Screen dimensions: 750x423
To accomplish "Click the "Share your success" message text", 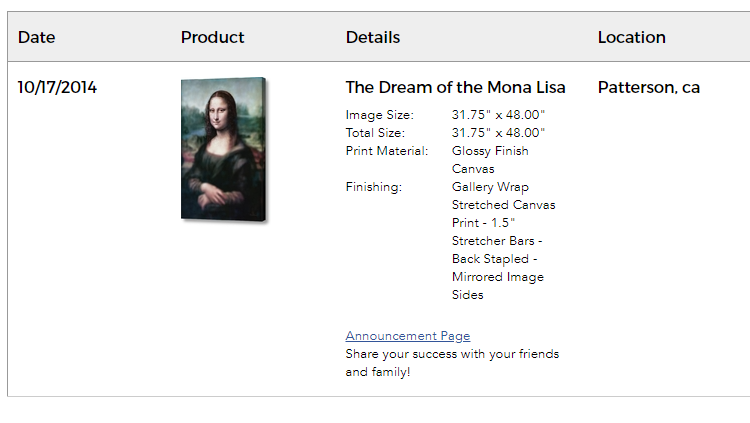I will [452, 354].
